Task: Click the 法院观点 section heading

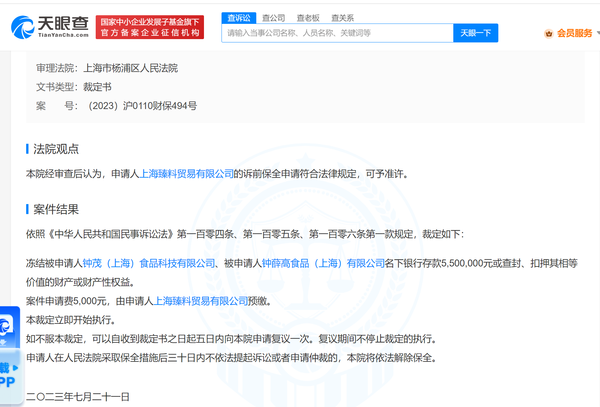Action: 58,148
